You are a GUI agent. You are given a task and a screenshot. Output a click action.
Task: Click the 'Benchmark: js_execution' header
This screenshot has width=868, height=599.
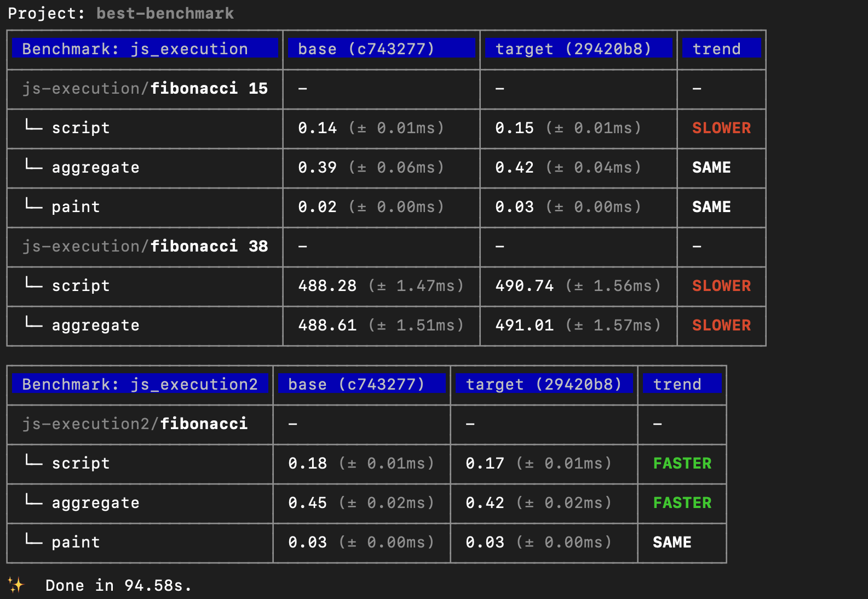tap(145, 49)
